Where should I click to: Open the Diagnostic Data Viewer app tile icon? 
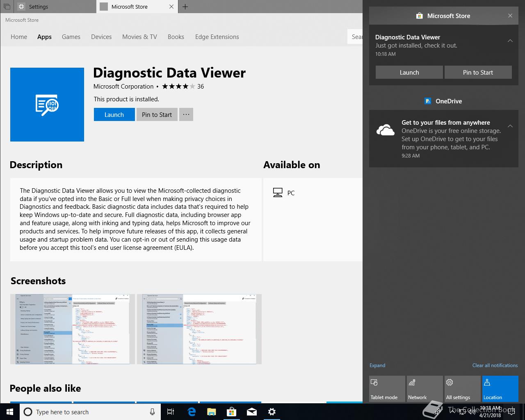(x=47, y=105)
